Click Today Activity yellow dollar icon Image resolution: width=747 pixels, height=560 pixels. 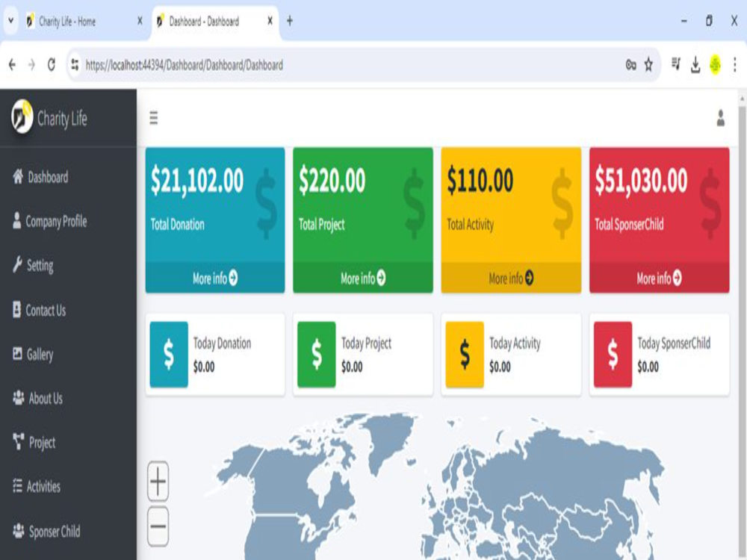pyautogui.click(x=465, y=354)
